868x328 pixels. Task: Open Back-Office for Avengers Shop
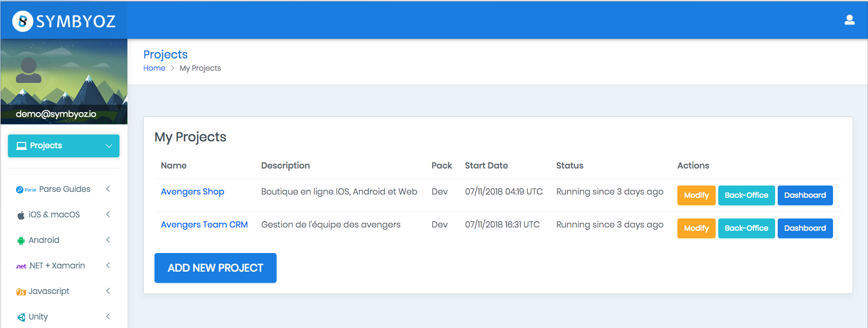point(746,195)
